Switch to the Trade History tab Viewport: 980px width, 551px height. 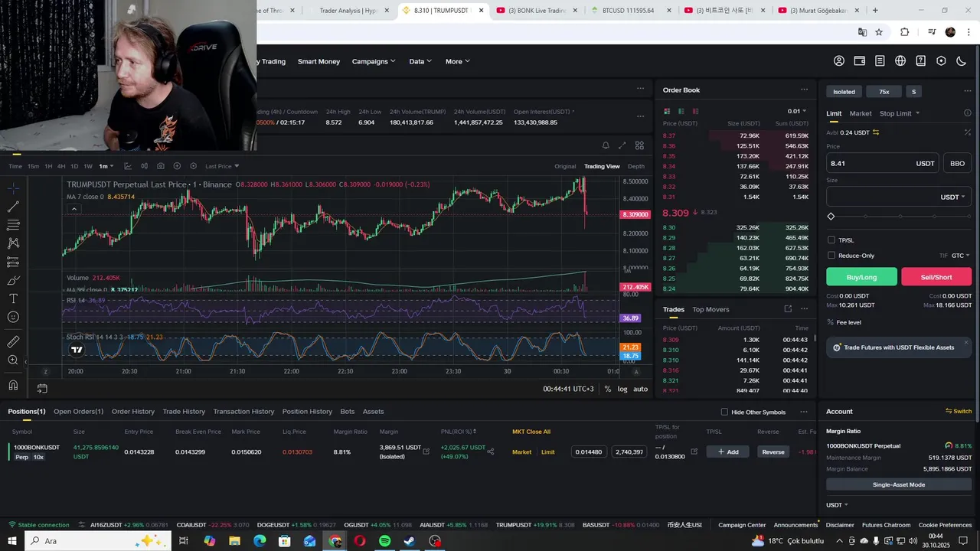[184, 412]
